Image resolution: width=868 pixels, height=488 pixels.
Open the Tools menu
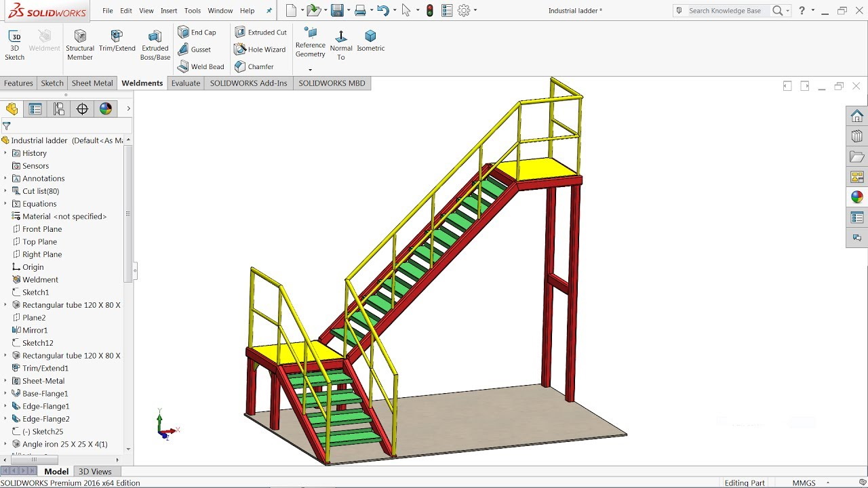pyautogui.click(x=192, y=10)
